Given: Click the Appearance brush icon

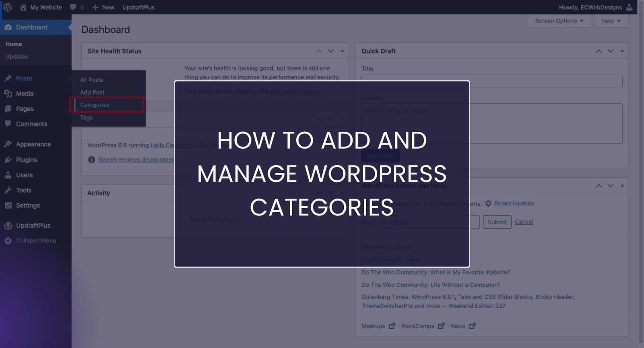Looking at the screenshot, I should pyautogui.click(x=8, y=144).
